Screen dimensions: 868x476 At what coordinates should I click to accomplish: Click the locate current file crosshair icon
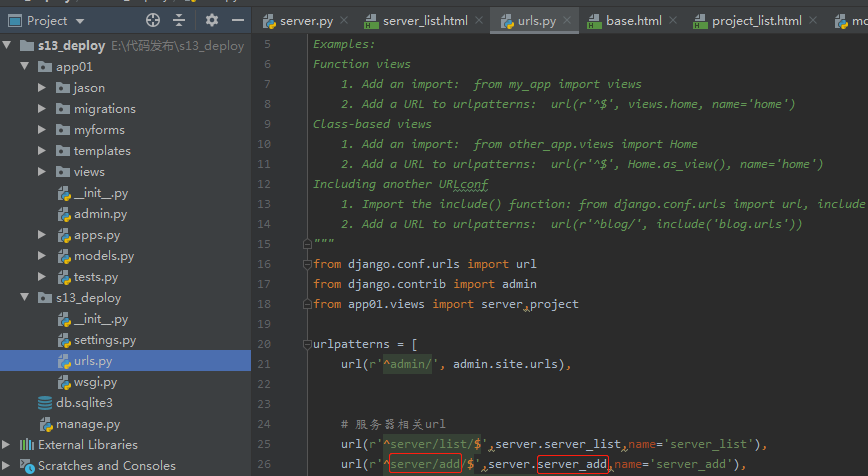click(x=152, y=20)
